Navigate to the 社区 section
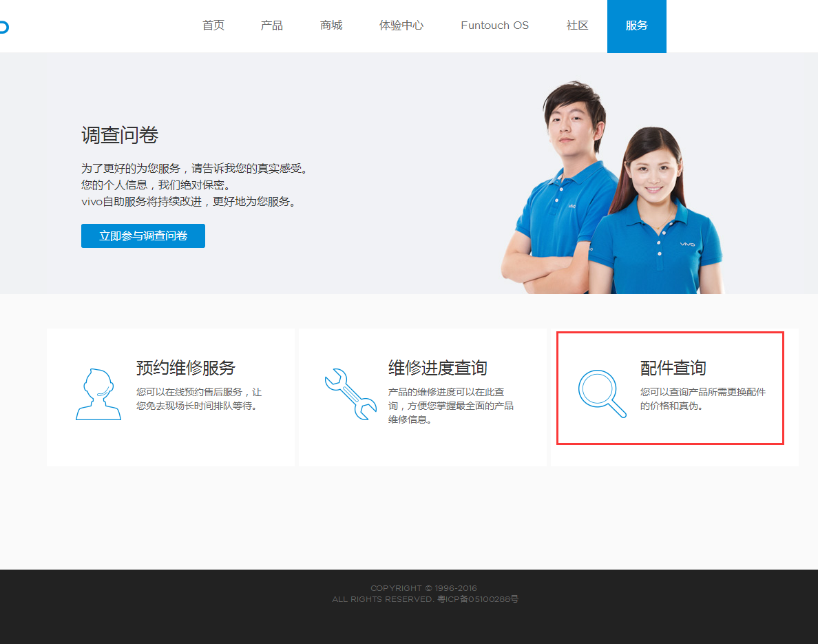 pos(578,25)
